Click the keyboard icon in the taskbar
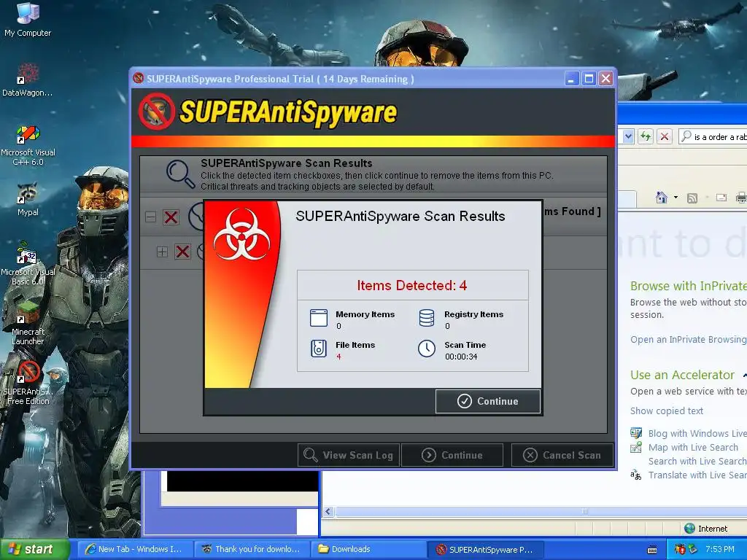Screen dimensions: 747x560 (x=652, y=550)
